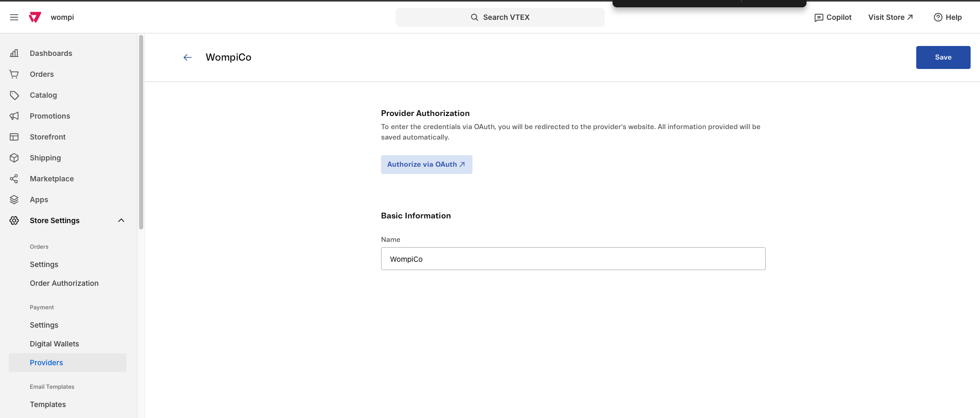Open Settings under the Orders section
Screen dimensions: 980x418
pyautogui.click(x=44, y=264)
